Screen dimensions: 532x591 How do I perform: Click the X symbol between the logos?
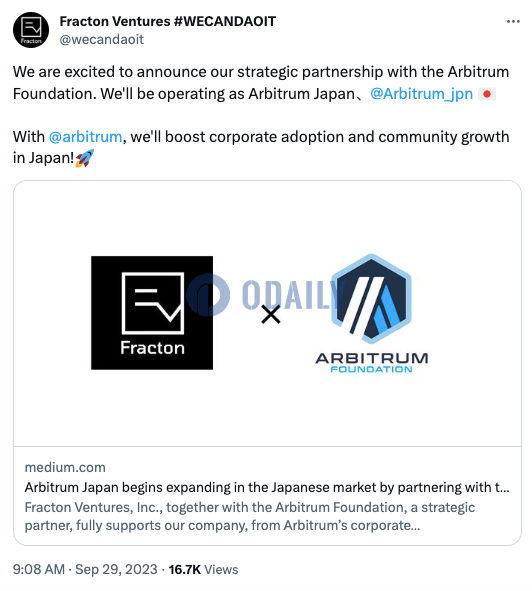pyautogui.click(x=271, y=314)
